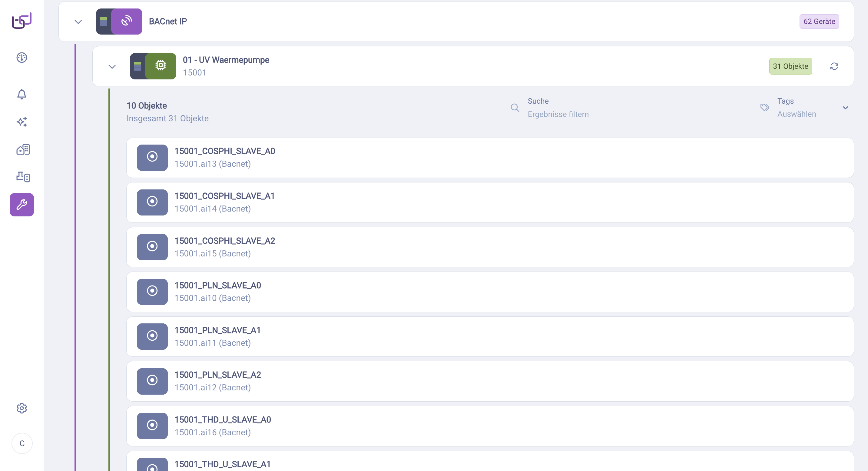Open the dashboard gauge icon in sidebar
This screenshot has height=471, width=868.
click(x=22, y=58)
